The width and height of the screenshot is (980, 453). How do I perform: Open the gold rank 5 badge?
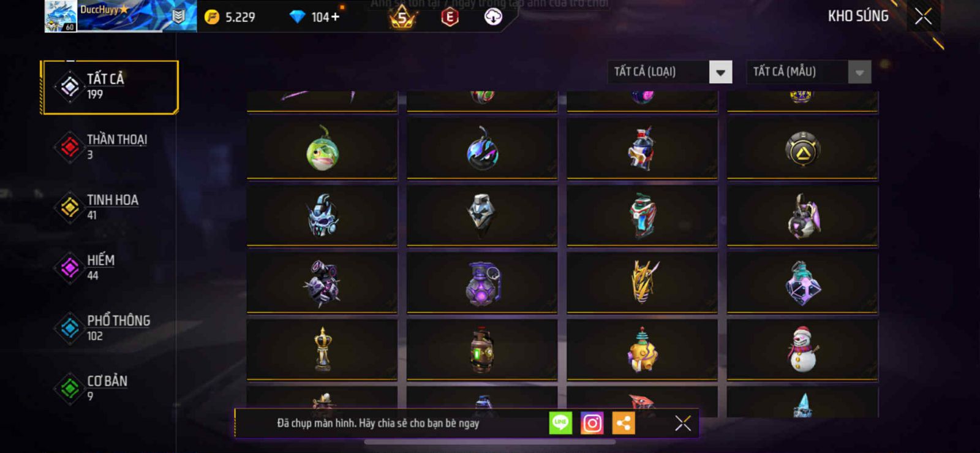(402, 18)
